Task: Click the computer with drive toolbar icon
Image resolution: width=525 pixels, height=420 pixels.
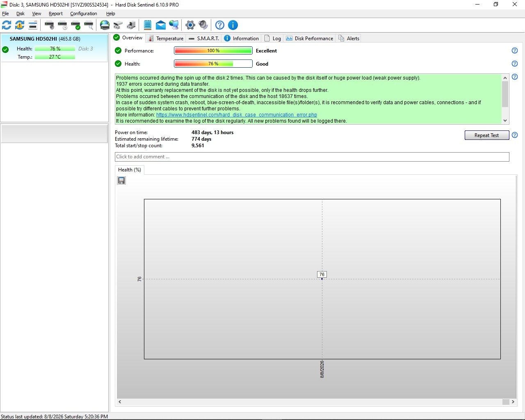Action: coord(131,25)
